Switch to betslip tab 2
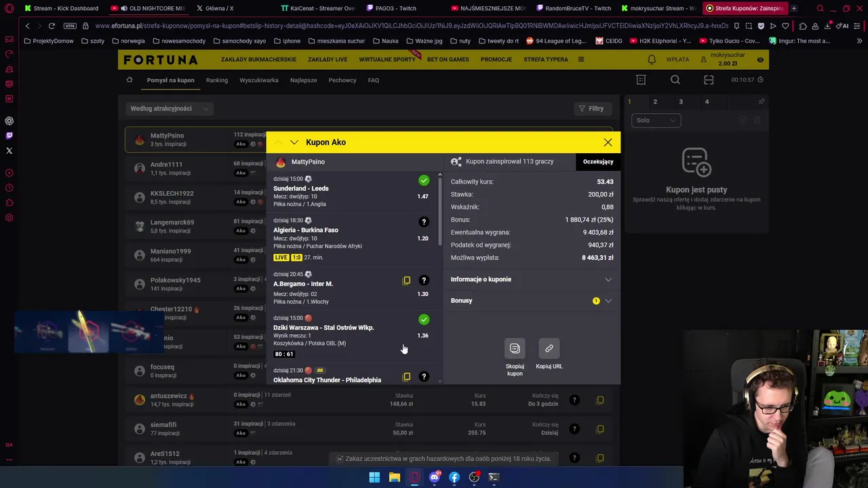 coord(655,102)
